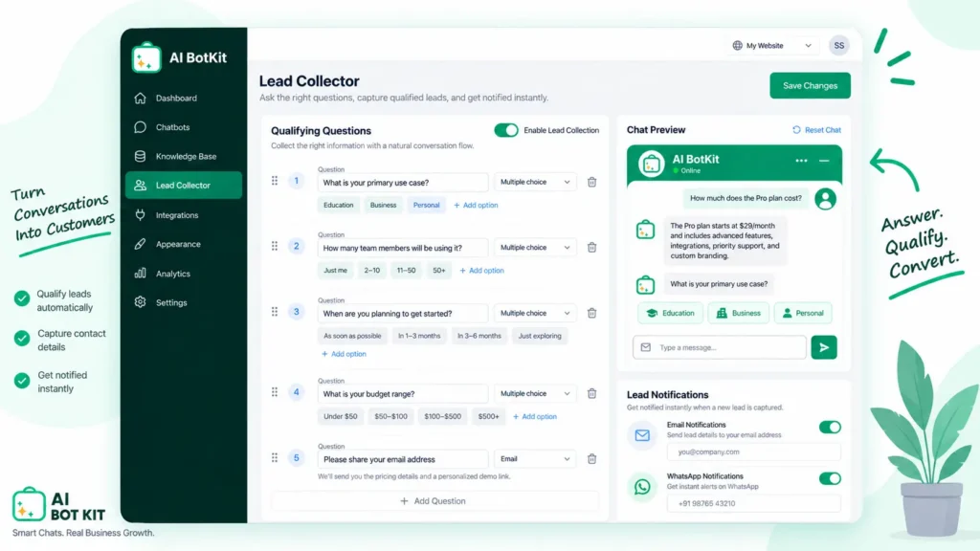Click trash icon for question 3

coord(591,313)
